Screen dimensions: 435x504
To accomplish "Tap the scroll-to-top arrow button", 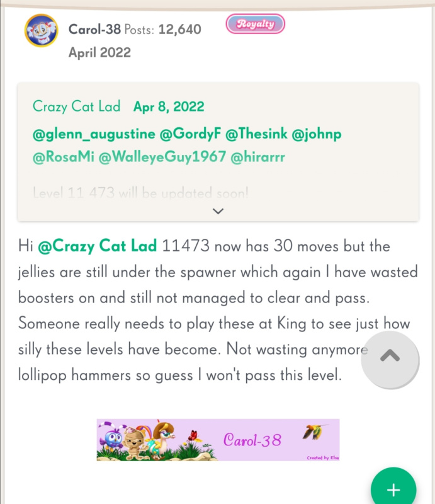I will pyautogui.click(x=390, y=360).
